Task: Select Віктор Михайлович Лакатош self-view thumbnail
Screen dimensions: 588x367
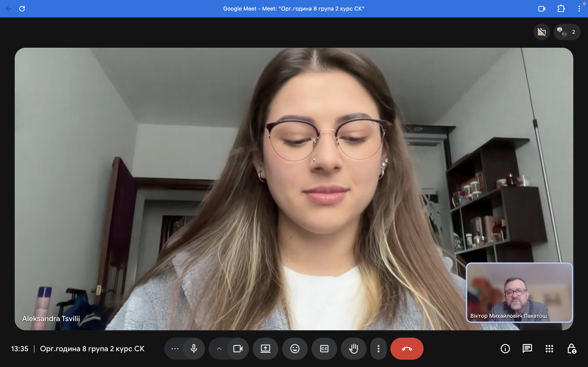Action: pos(519,292)
